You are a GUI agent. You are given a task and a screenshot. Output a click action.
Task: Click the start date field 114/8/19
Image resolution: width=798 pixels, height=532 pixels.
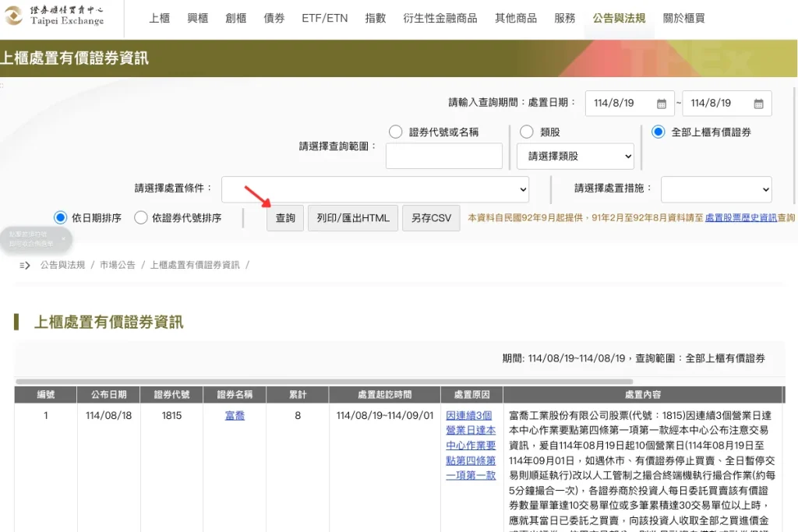pos(630,104)
